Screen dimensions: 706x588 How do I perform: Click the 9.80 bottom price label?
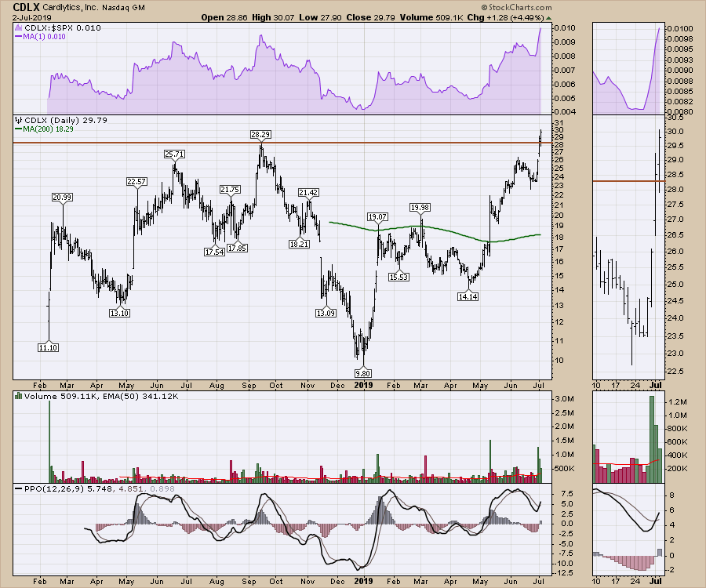[363, 373]
